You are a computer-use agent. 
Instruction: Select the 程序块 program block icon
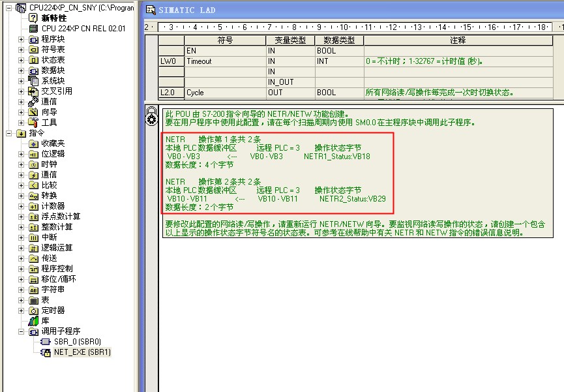point(33,39)
